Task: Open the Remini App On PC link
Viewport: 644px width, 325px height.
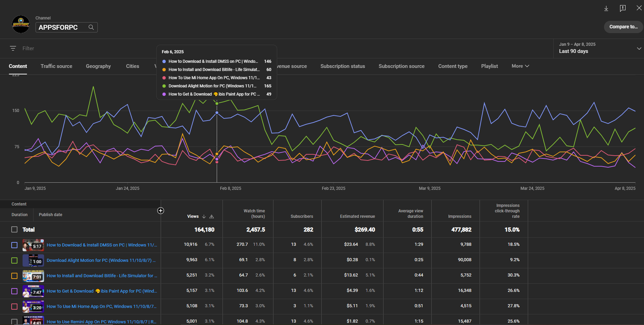Action: point(102,322)
